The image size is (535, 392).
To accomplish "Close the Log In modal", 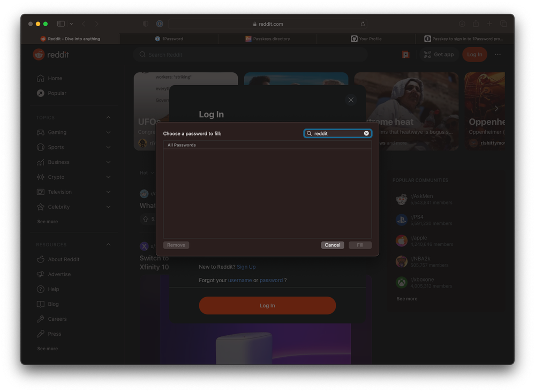I will pos(351,100).
